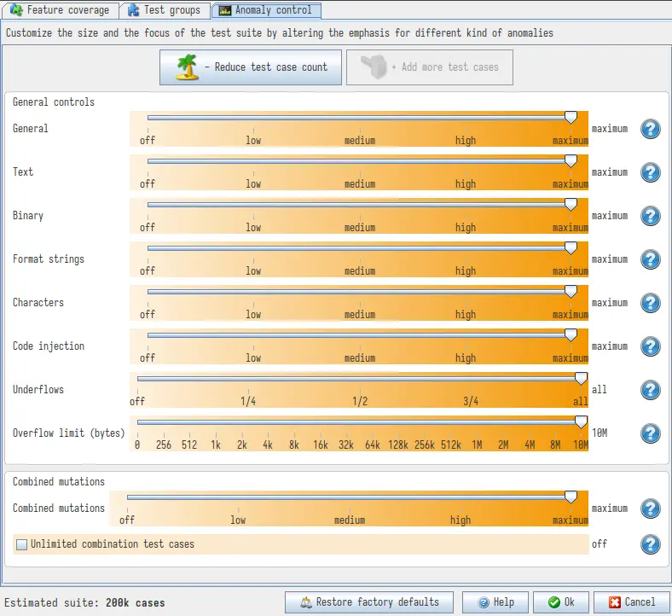Select the Anomaly control tab

(x=266, y=11)
